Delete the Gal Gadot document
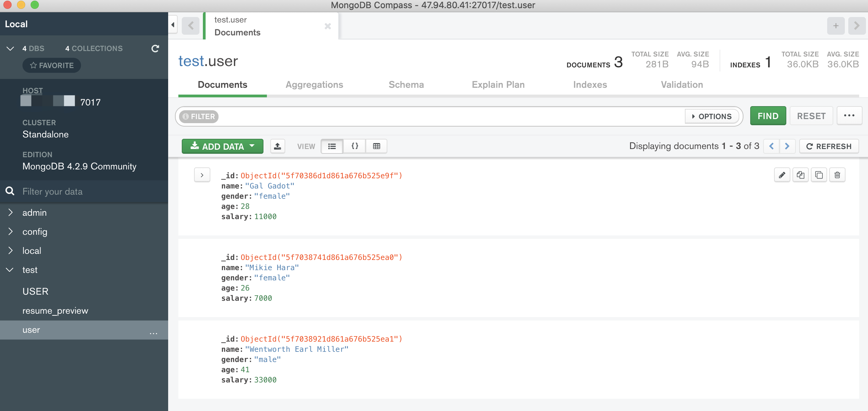 tap(837, 175)
